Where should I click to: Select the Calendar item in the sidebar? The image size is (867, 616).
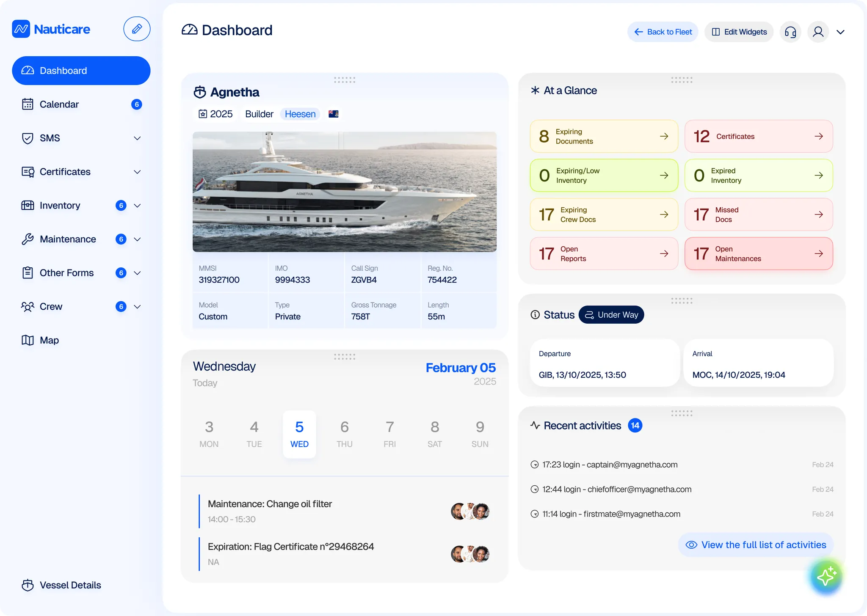tap(59, 104)
